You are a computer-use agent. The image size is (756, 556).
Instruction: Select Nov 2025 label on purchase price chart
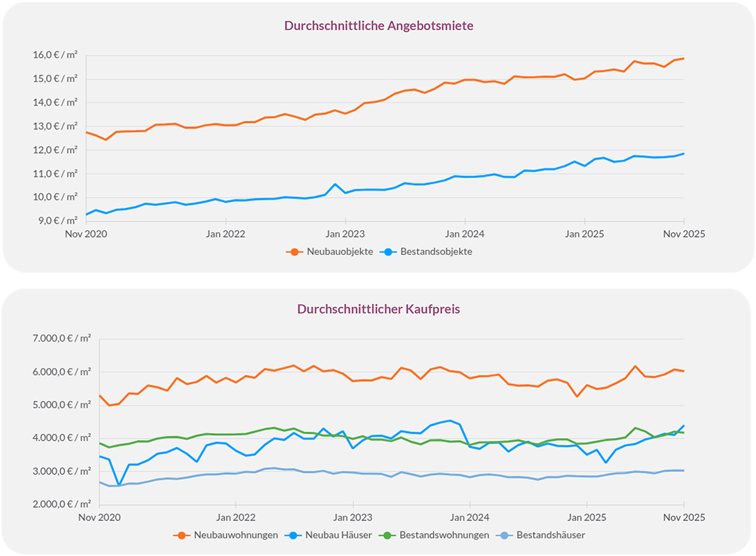[683, 517]
